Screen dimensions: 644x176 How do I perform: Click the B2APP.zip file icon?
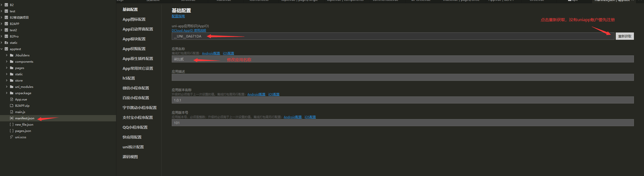click(x=12, y=106)
